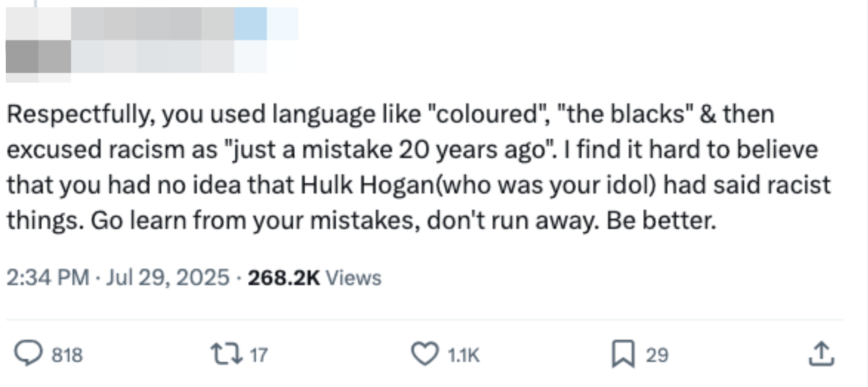The image size is (868, 387).
Task: Click the 818 replies count
Action: coord(67,355)
